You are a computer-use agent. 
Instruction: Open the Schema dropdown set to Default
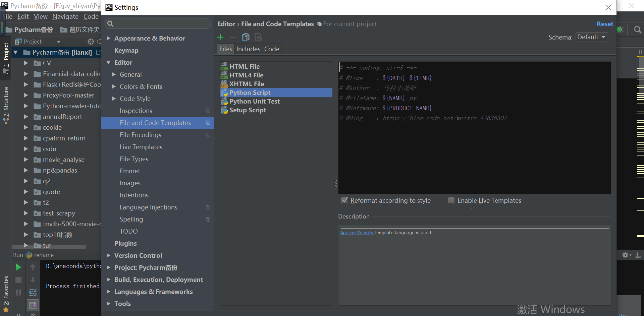coord(591,37)
